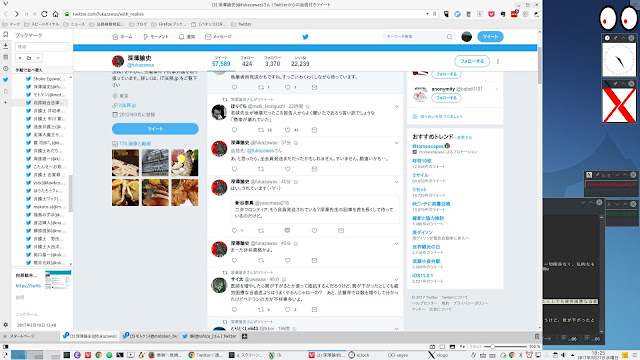640x360 pixels.
Task: Create new bookmark folder in panel
Action: coord(29,58)
